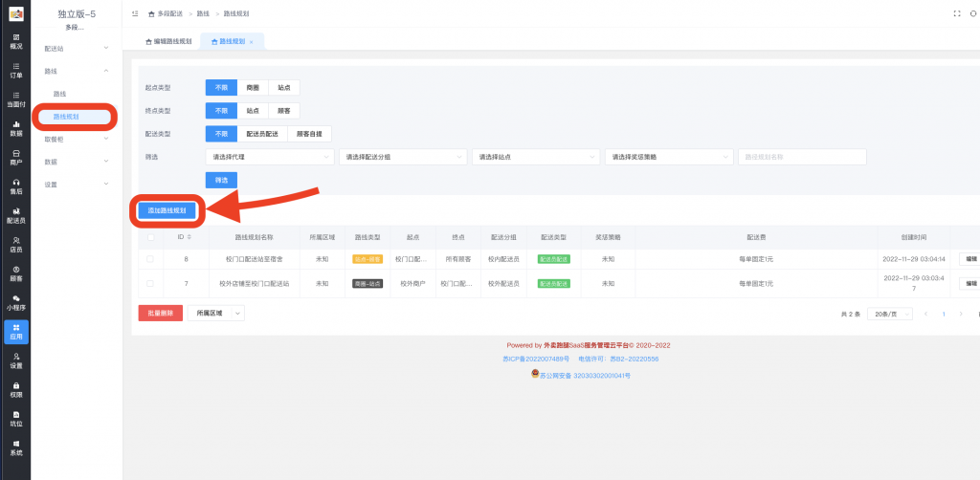The width and height of the screenshot is (980, 480).
Task: Check the row checkbox for ID 8
Action: pyautogui.click(x=150, y=258)
